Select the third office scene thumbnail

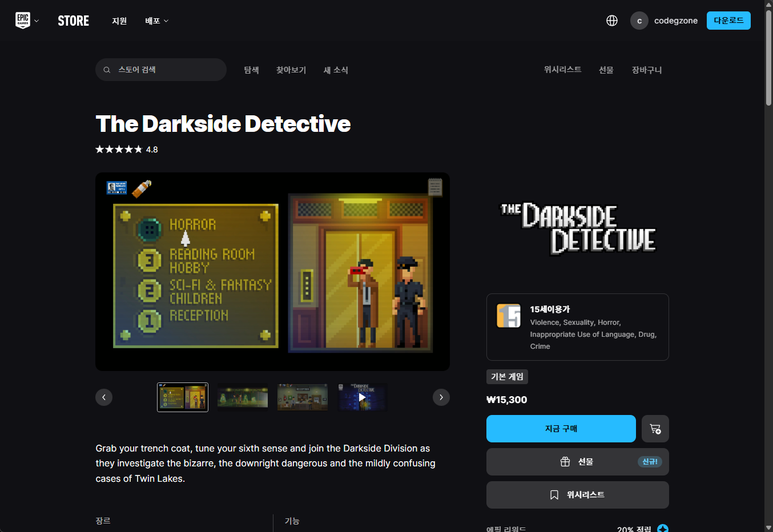pyautogui.click(x=303, y=397)
